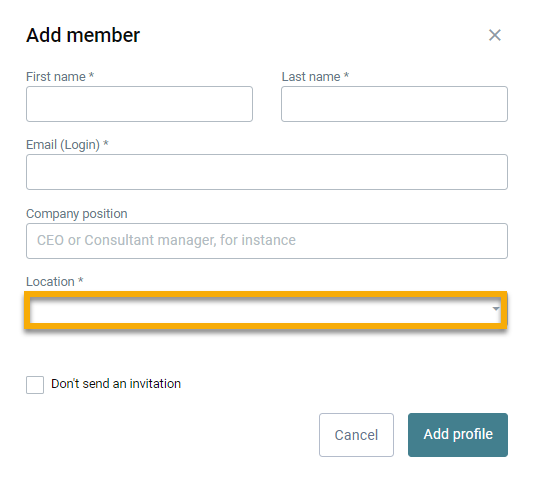The image size is (534, 483).
Task: Click the First name input field
Action: point(139,104)
